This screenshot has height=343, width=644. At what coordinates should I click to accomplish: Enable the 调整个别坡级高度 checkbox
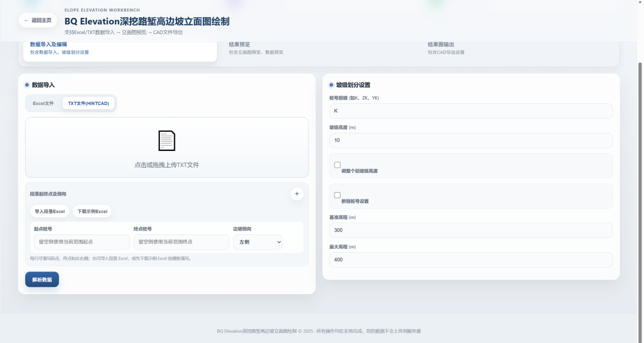click(x=337, y=165)
